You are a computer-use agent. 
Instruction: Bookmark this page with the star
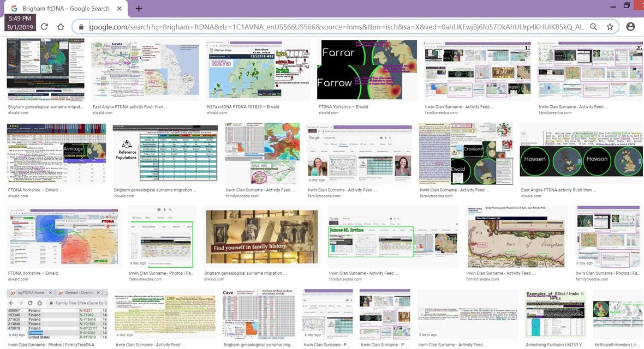click(x=610, y=27)
